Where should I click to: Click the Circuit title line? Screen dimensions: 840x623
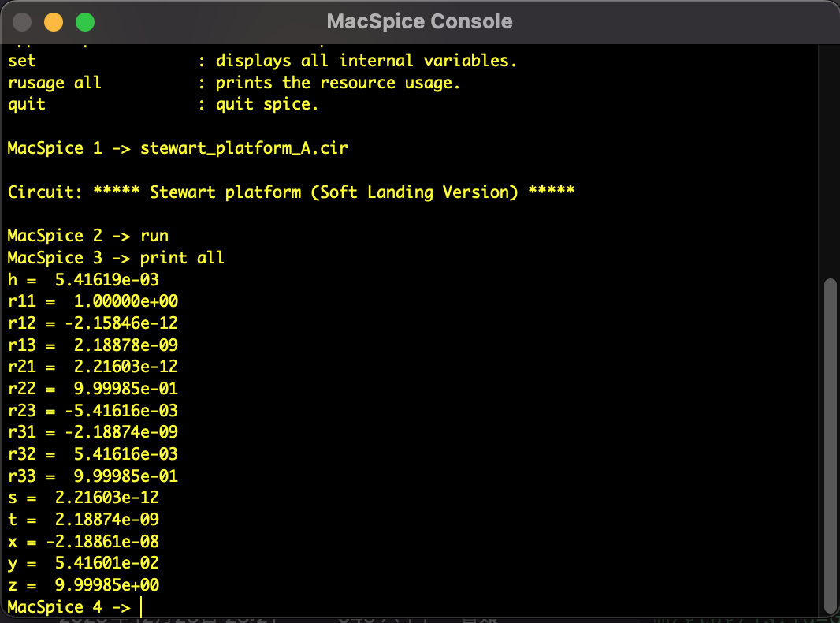[x=291, y=192]
